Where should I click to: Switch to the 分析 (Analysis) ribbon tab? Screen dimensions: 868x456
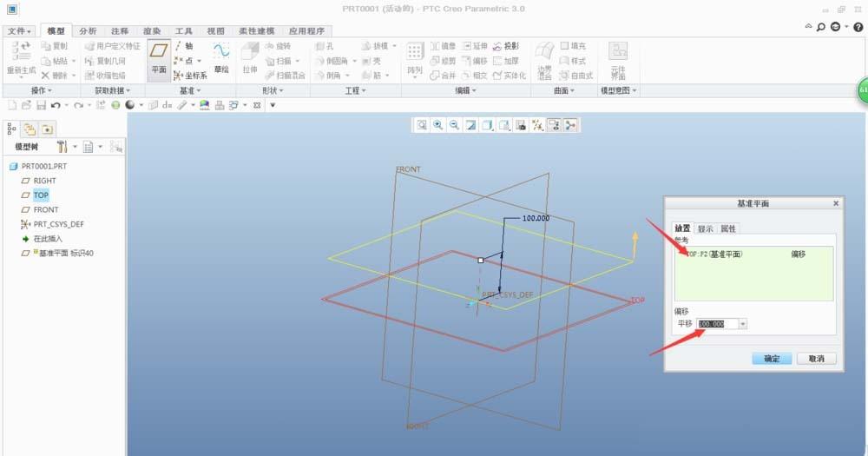88,31
